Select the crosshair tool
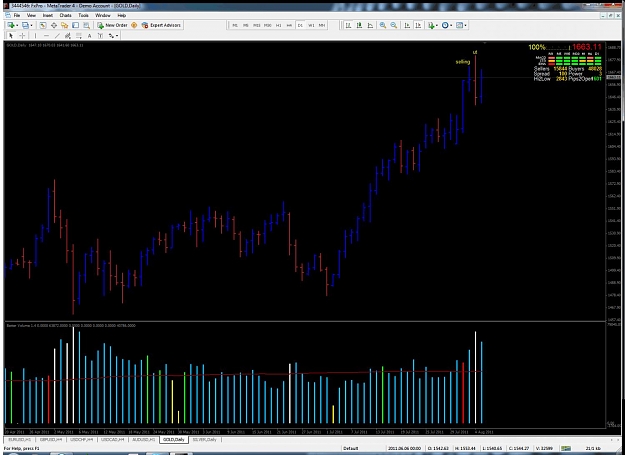 point(22,35)
